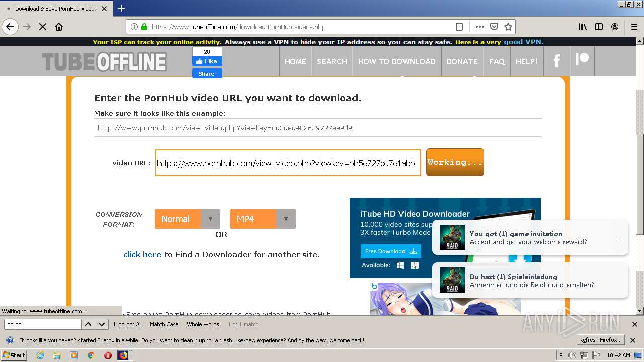
Task: Open the Library icon
Action: (x=583, y=27)
